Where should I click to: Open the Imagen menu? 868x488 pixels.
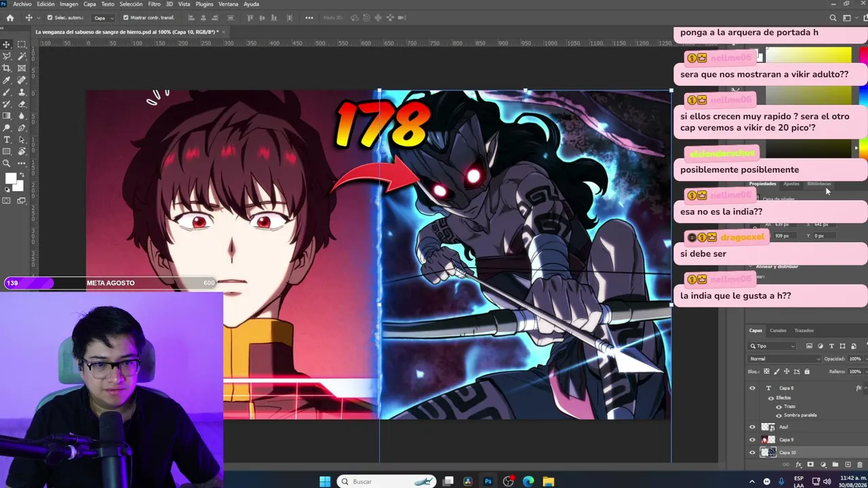68,4
